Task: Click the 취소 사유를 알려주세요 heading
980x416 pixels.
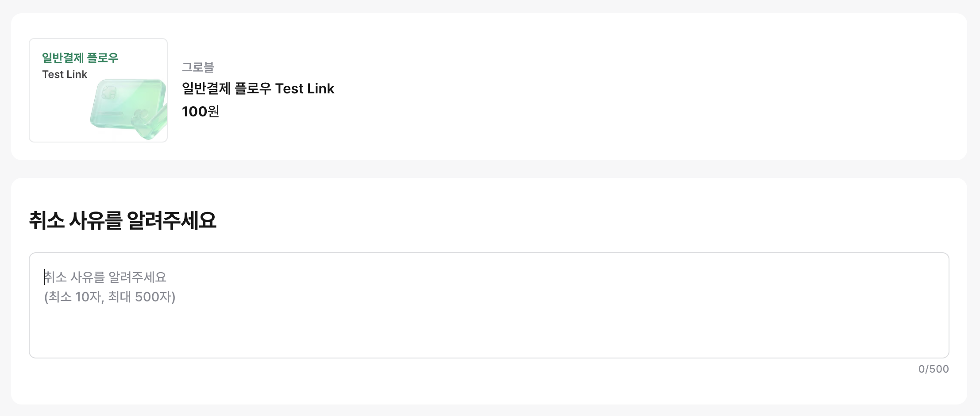Action: tap(123, 220)
